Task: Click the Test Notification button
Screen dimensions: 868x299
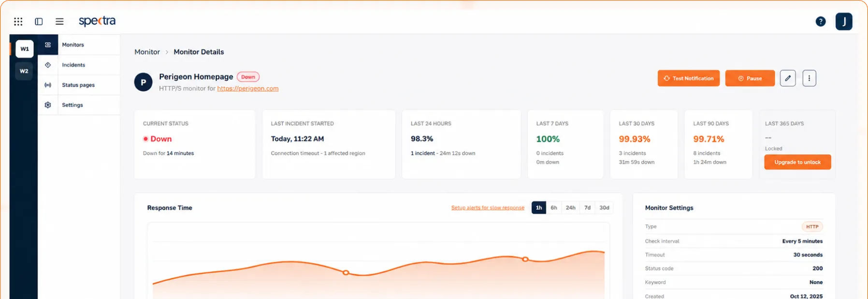Action: click(x=689, y=78)
